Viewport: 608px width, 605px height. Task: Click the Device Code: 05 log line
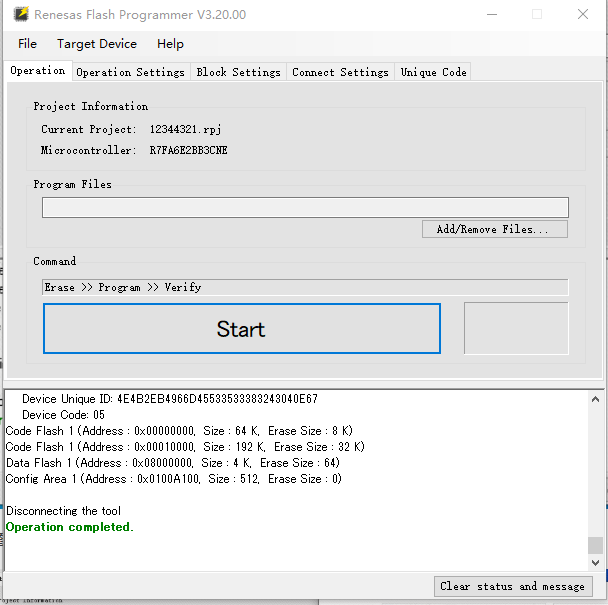(63, 415)
